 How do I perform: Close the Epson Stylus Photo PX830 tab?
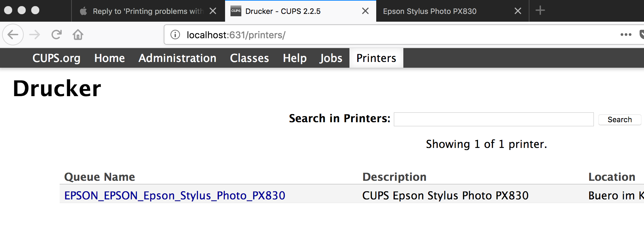pos(518,11)
